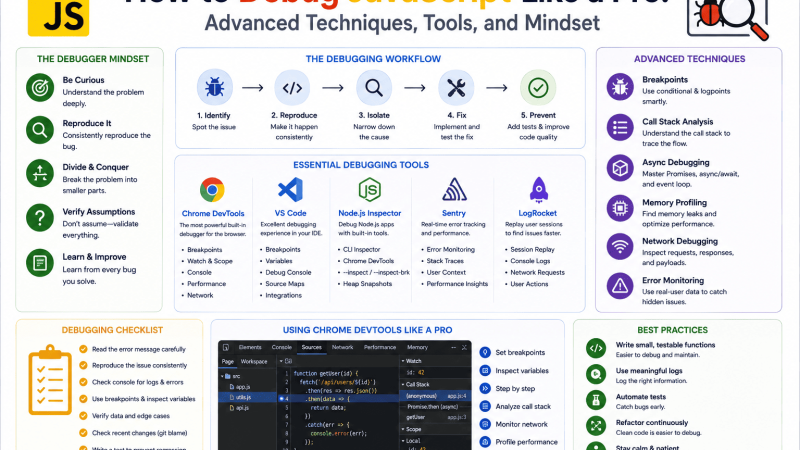The height and width of the screenshot is (450, 800).
Task: Click the Identify bug icon in workflow
Action: point(215,88)
